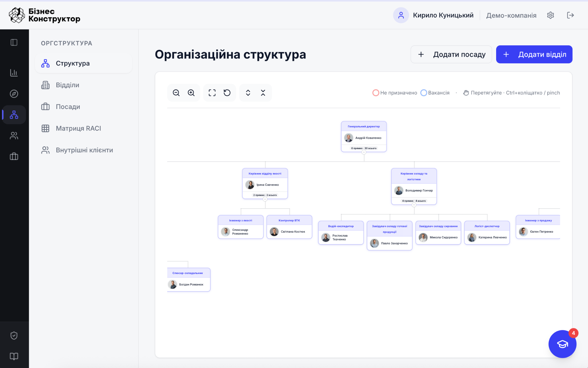Click "4 прямих · 4 всього" badge

coord(414,201)
